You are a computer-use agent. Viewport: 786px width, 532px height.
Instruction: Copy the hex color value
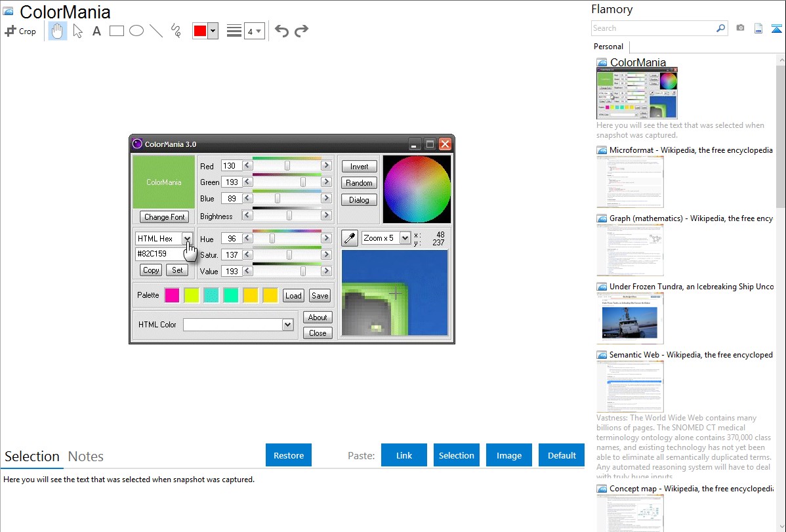click(151, 270)
